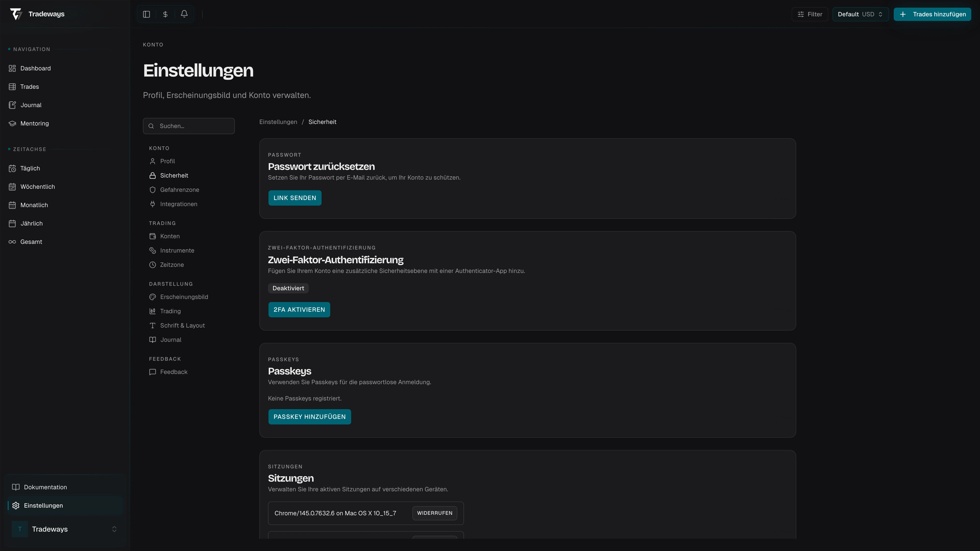980x551 pixels.
Task: Open Mentoring via graduation cap icon
Action: (x=12, y=123)
